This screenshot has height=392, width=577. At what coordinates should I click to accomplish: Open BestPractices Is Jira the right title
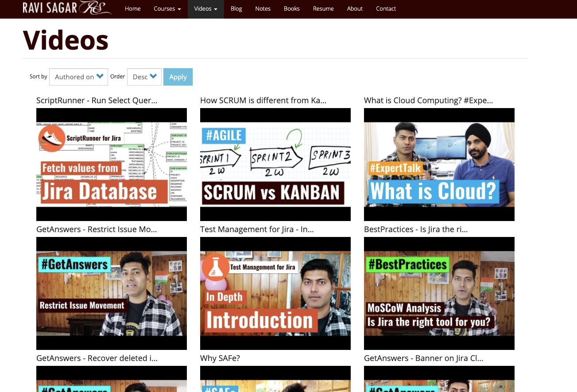[x=416, y=229]
